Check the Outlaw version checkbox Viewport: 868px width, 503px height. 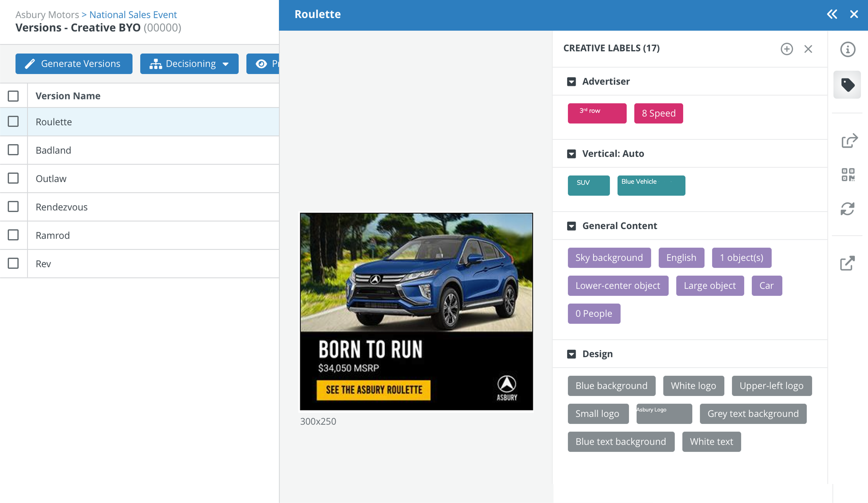[13, 178]
